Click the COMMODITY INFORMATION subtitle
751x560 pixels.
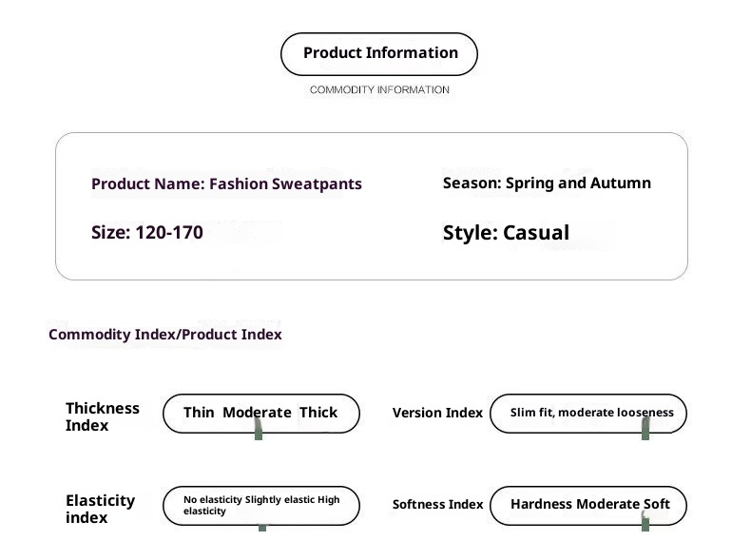(379, 90)
